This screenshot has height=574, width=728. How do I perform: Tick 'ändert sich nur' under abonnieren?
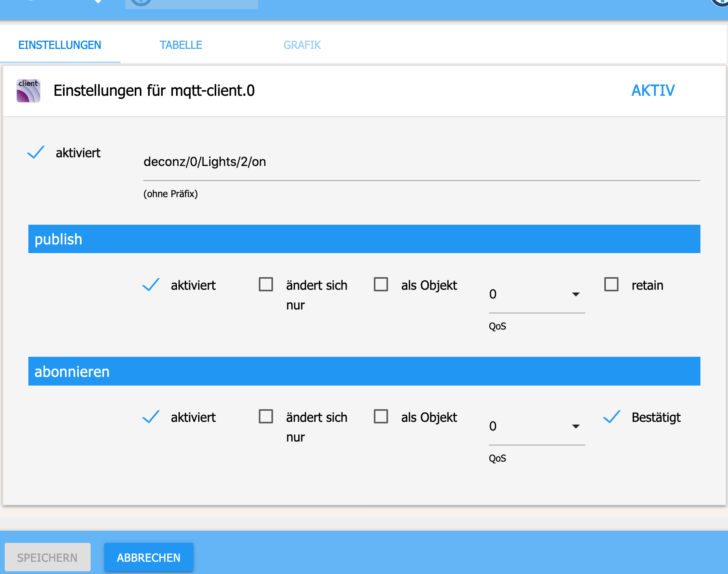tap(266, 416)
